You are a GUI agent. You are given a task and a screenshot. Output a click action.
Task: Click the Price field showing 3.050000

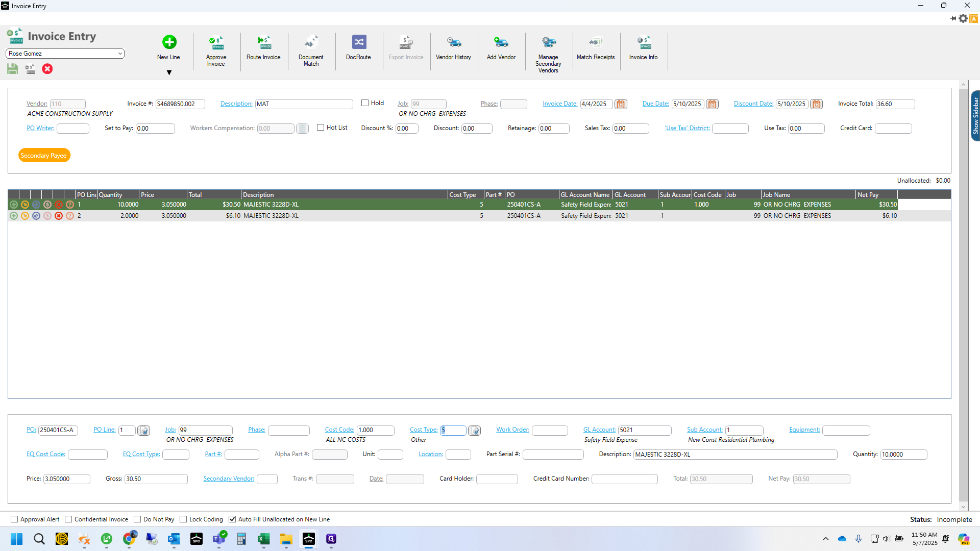coord(67,479)
